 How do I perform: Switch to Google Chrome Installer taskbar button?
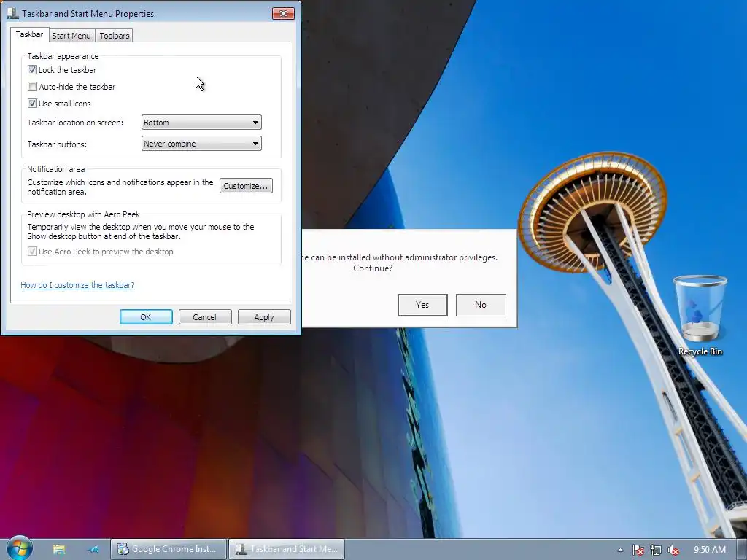click(x=169, y=549)
